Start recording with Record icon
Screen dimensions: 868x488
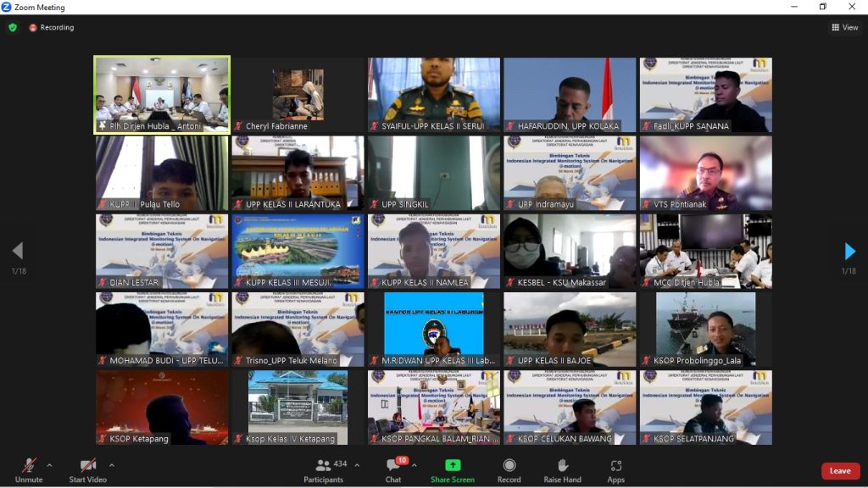509,470
